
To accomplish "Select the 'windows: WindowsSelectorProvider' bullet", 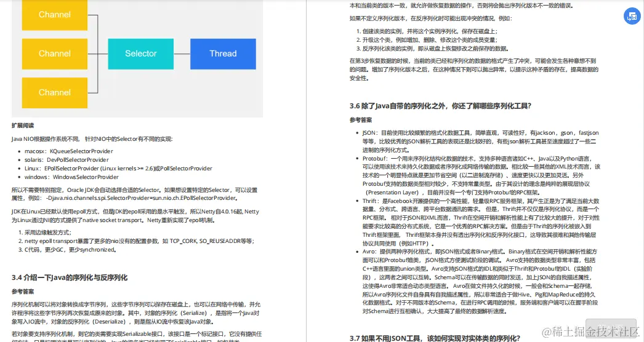I will click(71, 177).
